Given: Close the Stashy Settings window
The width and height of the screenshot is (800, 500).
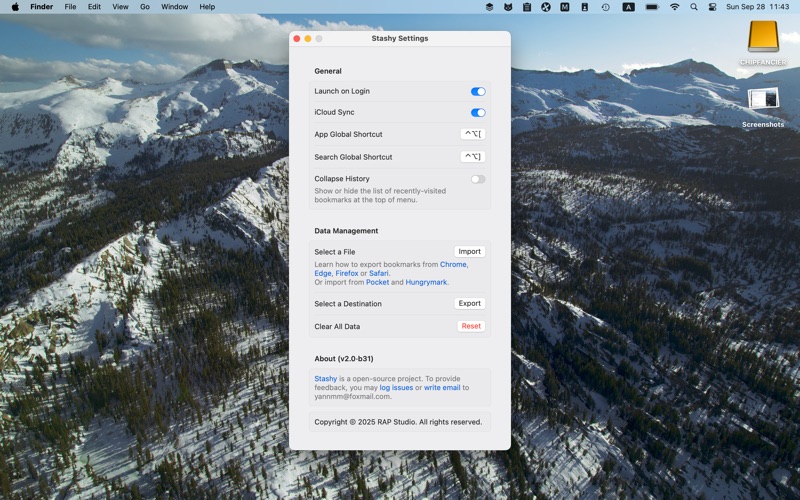Looking at the screenshot, I should pyautogui.click(x=297, y=39).
